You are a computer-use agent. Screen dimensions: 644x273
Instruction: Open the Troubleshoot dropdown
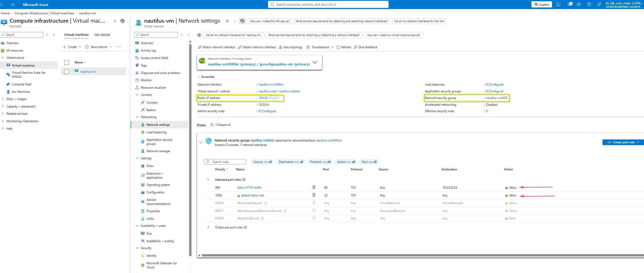320,47
